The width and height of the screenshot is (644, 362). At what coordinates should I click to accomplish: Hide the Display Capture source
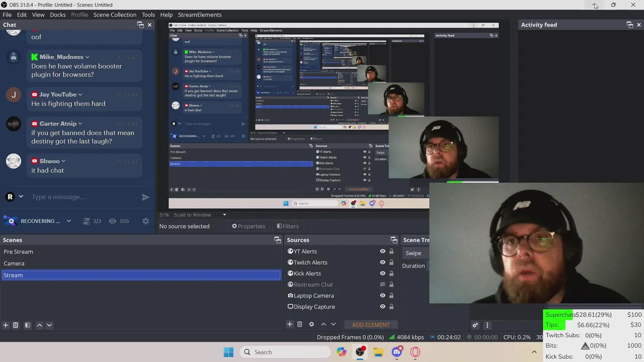[x=382, y=307]
